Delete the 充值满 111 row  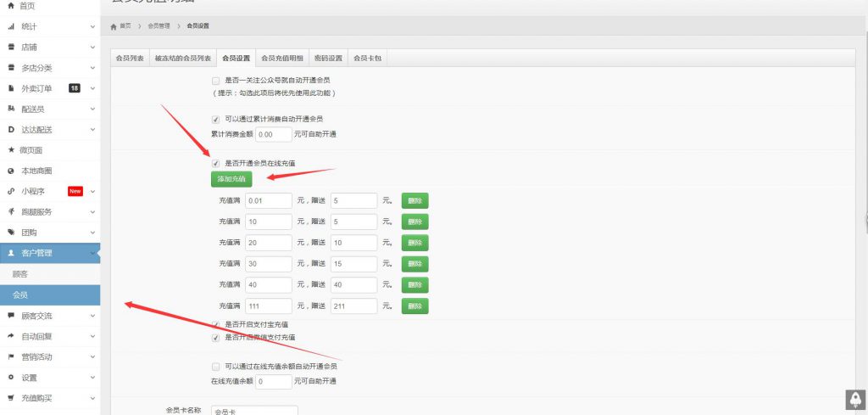point(415,306)
